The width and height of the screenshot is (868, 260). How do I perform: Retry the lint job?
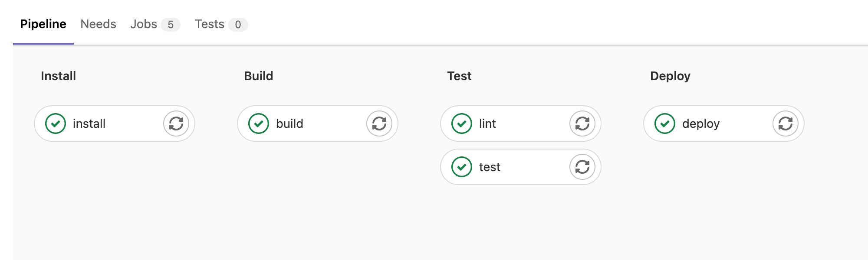(582, 123)
